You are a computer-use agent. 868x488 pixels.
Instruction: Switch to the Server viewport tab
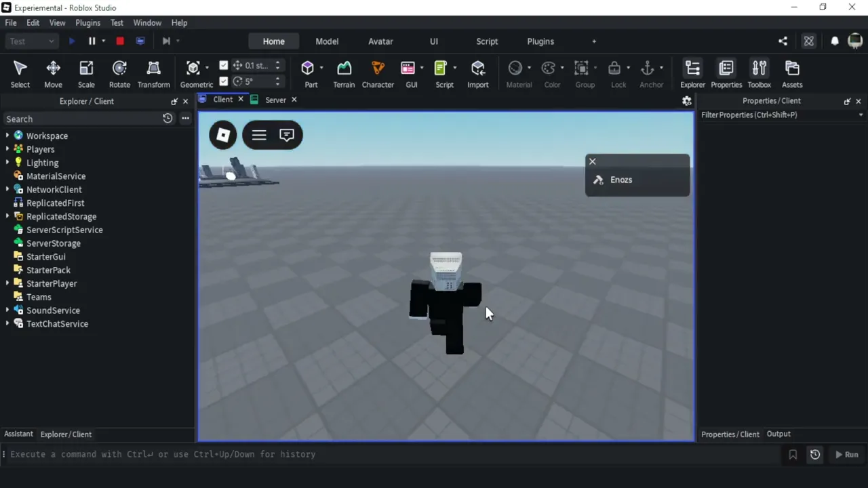pos(275,100)
